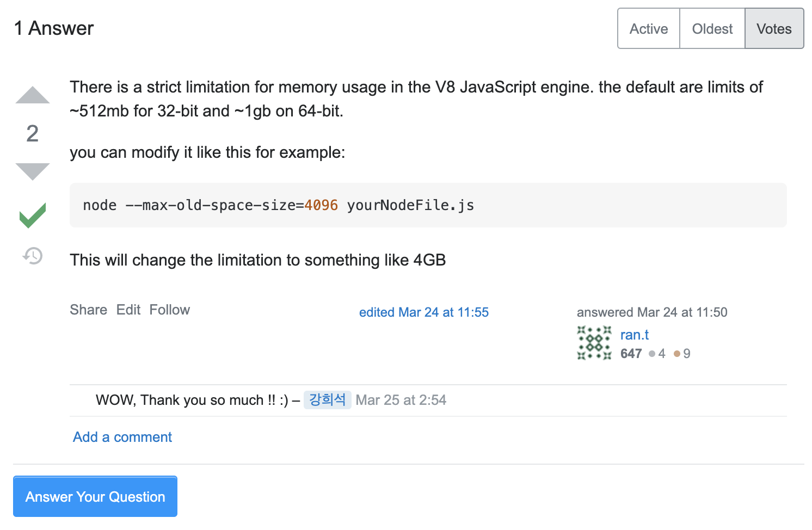Click the node command code block
812x530 pixels.
[428, 205]
